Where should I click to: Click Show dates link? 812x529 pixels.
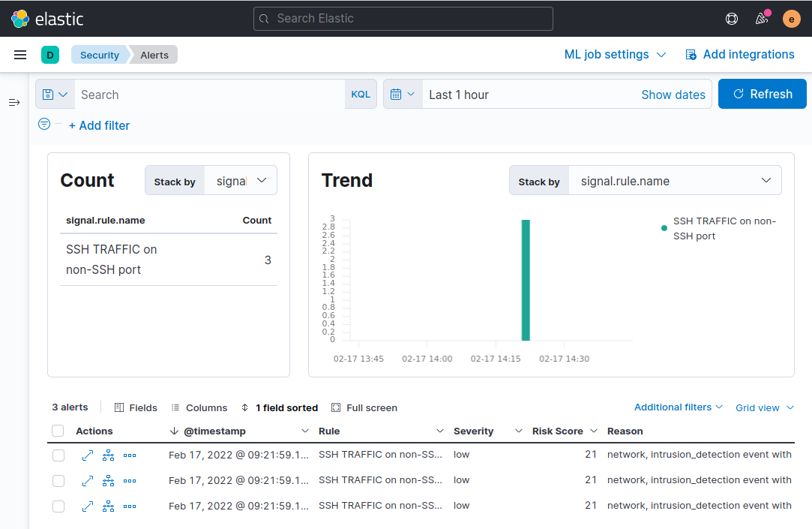673,95
